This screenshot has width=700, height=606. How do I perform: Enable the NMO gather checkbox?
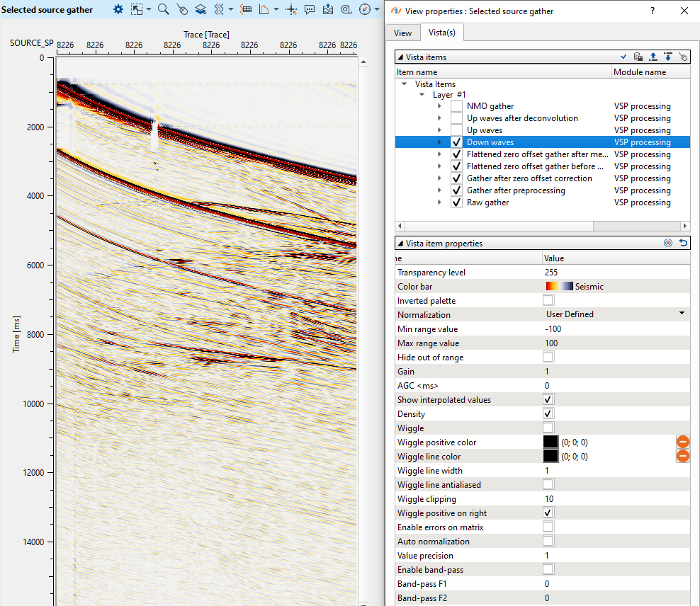click(x=456, y=106)
